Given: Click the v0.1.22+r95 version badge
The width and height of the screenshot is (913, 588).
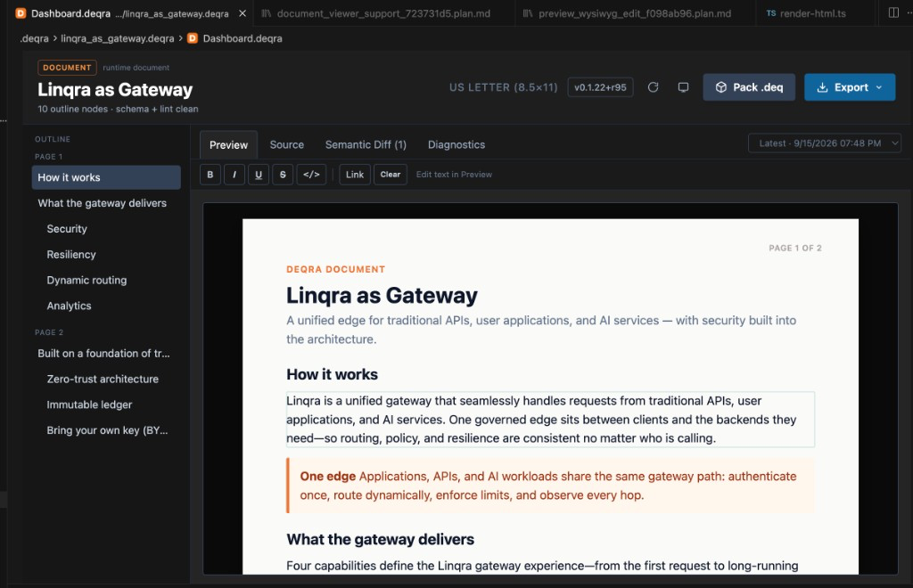Looking at the screenshot, I should coord(600,87).
